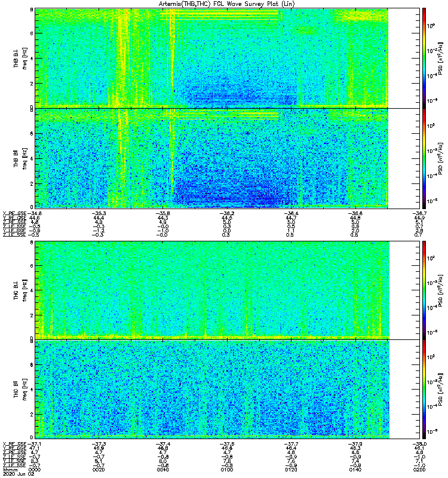Click the '0200' time tick label
This screenshot has height=478, width=448.
(419, 470)
